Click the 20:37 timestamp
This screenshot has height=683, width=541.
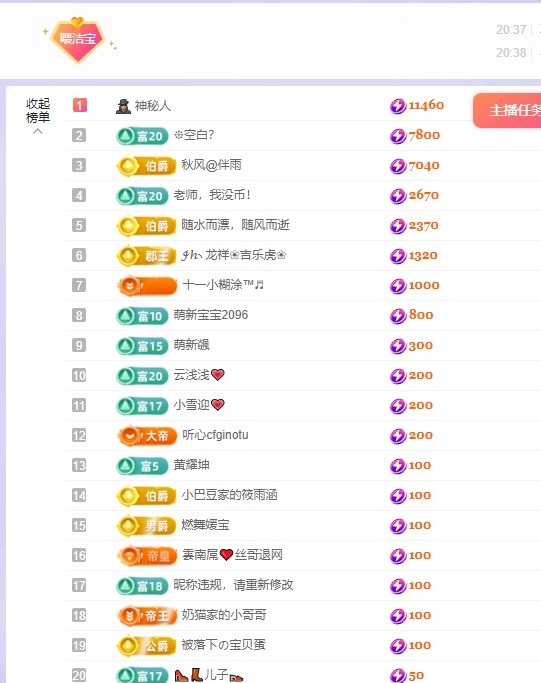point(511,30)
